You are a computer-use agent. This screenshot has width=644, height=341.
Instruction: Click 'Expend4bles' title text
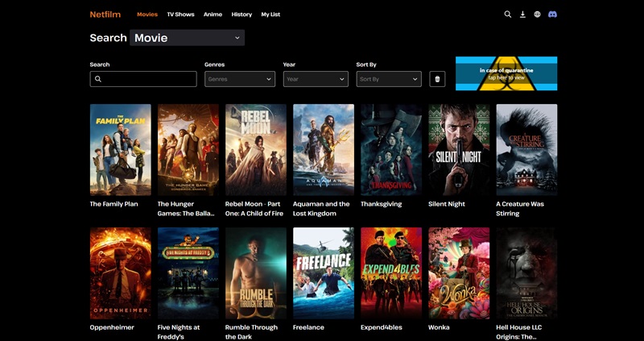(381, 327)
